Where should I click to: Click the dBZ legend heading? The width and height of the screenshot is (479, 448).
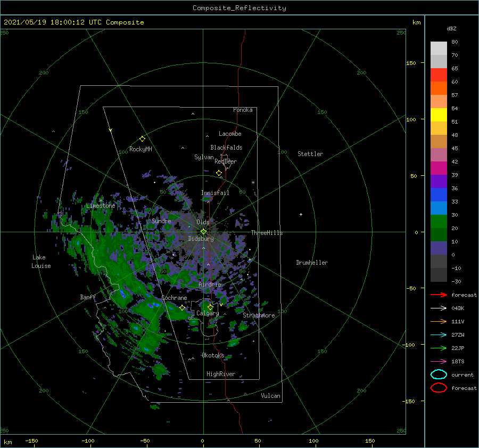pos(451,28)
